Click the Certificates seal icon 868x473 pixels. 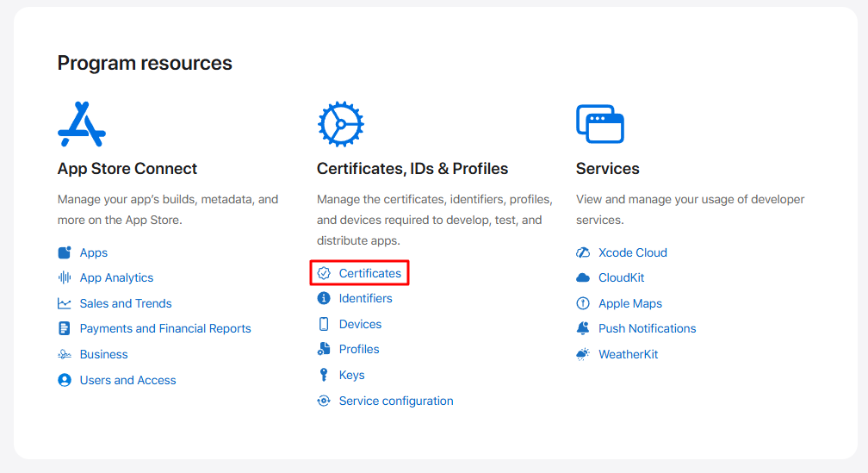(x=324, y=273)
